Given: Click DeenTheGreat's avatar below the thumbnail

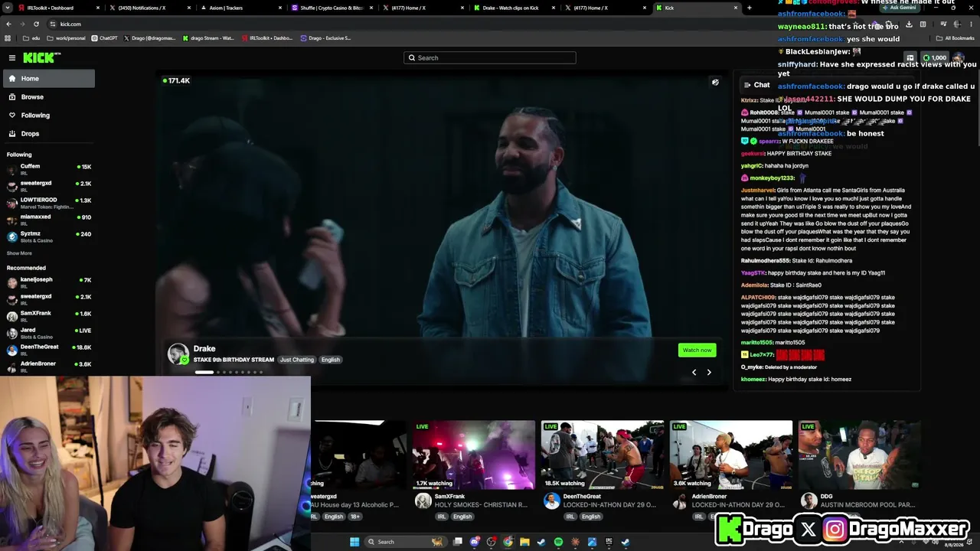Looking at the screenshot, I should click(x=551, y=500).
